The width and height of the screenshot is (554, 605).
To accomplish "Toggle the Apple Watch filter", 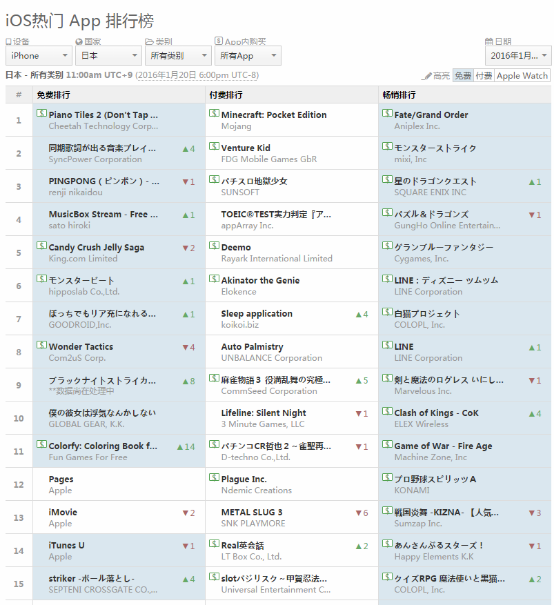I will (x=522, y=76).
